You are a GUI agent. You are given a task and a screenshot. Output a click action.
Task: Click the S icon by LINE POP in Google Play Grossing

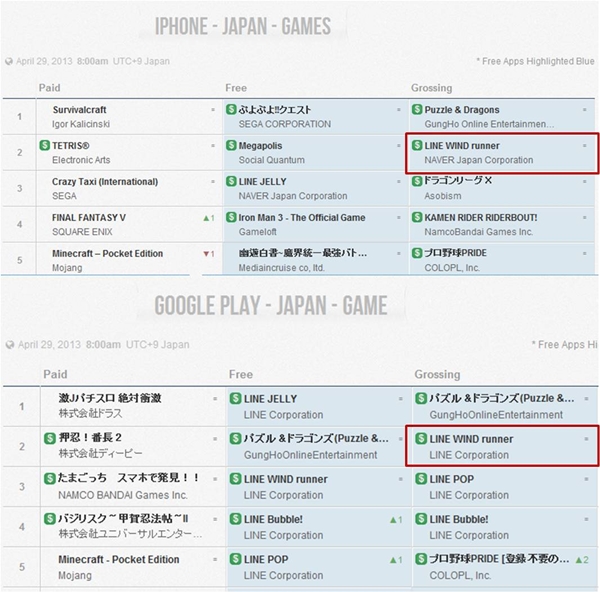421,479
